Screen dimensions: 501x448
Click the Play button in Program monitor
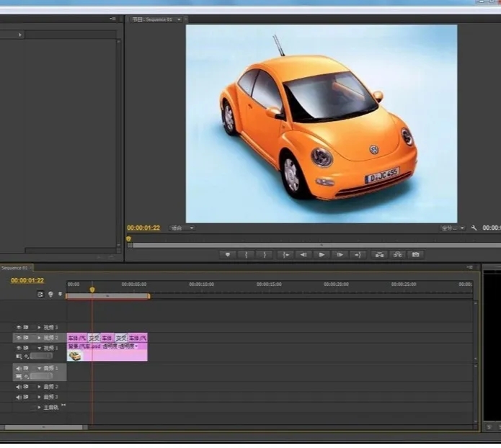point(322,254)
